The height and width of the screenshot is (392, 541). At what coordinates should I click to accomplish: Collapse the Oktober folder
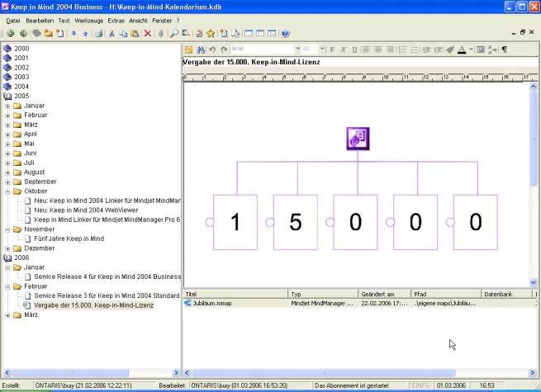[x=7, y=191]
